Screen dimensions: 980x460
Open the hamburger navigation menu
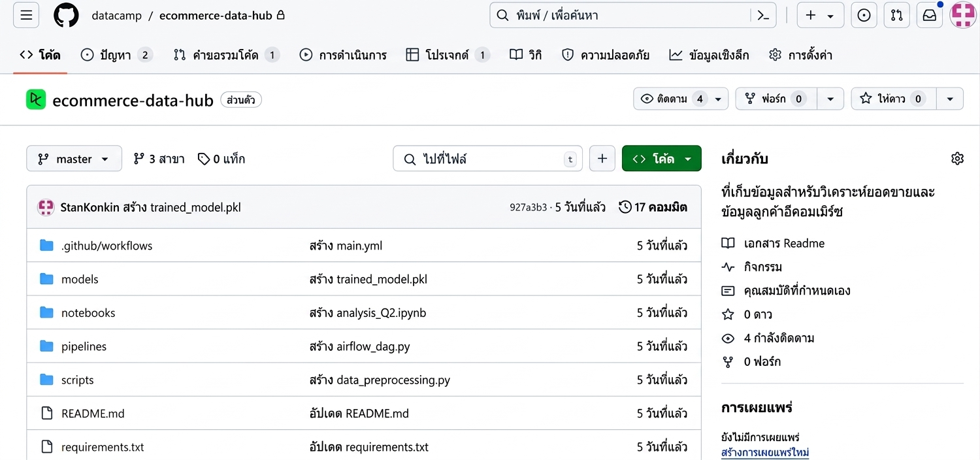tap(26, 15)
